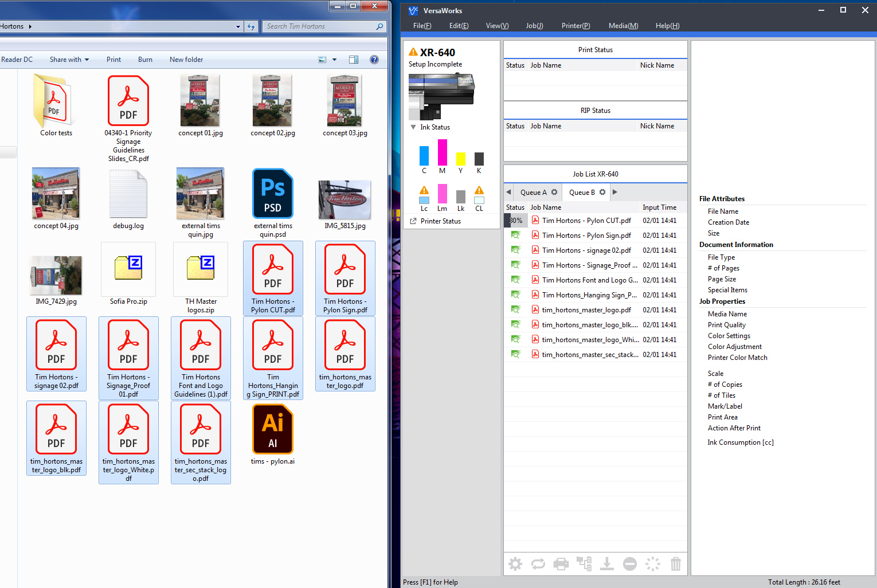
Task: Select Tim Hortons - Pylon CUT.pdf job row
Action: coord(595,220)
